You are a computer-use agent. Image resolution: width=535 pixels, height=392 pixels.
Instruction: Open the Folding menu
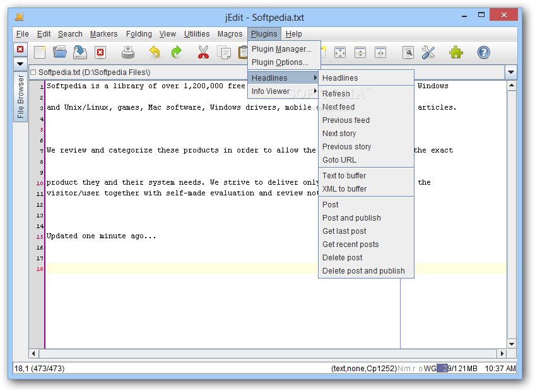(x=139, y=34)
